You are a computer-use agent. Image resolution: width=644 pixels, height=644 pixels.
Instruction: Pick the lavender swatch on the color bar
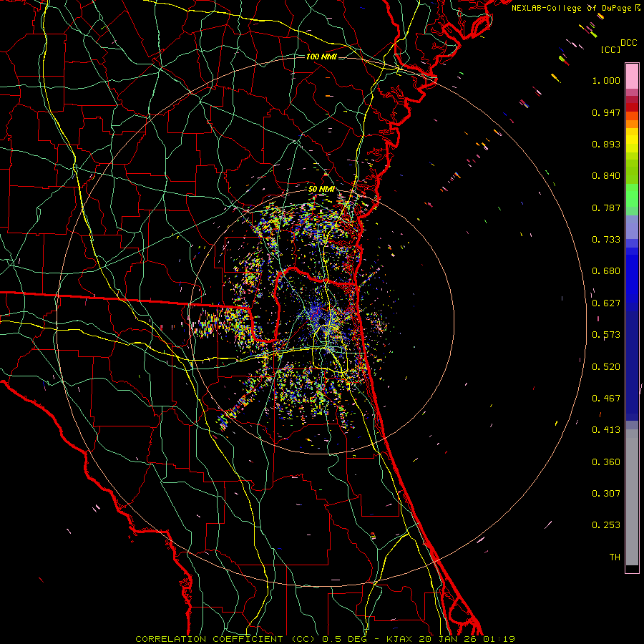point(632,227)
